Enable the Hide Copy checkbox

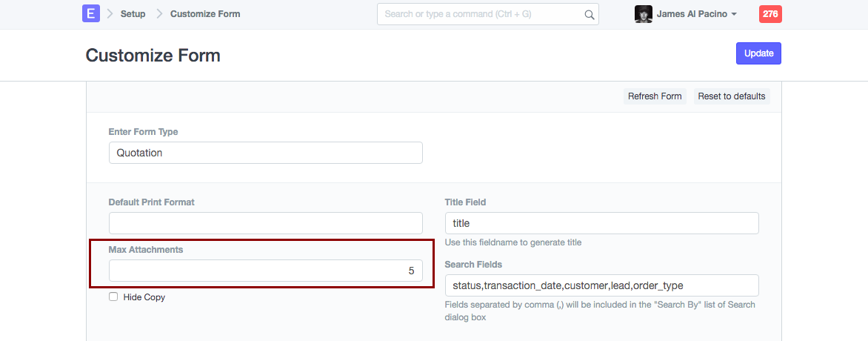pos(113,297)
